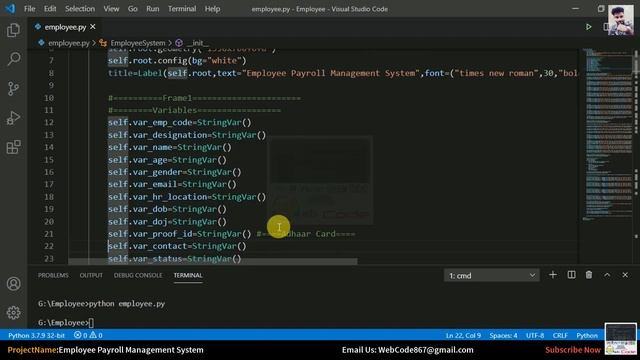Kill terminal with trash icon

589,275
